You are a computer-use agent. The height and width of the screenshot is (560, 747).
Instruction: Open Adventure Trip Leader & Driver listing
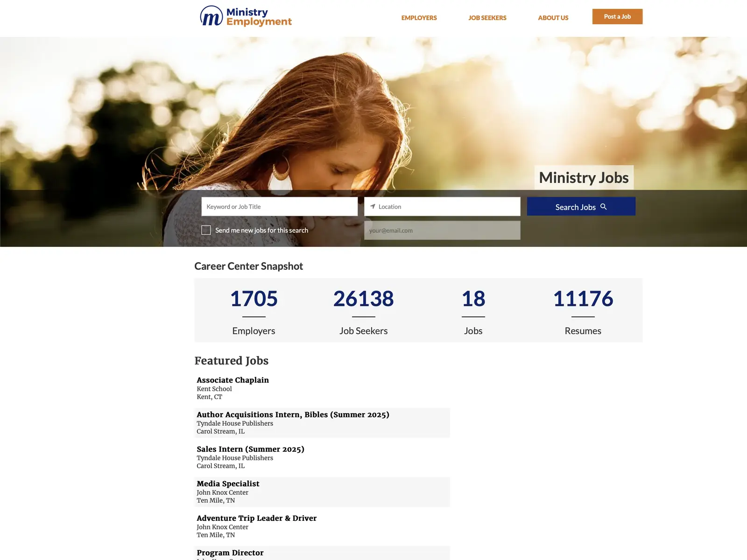[256, 518]
